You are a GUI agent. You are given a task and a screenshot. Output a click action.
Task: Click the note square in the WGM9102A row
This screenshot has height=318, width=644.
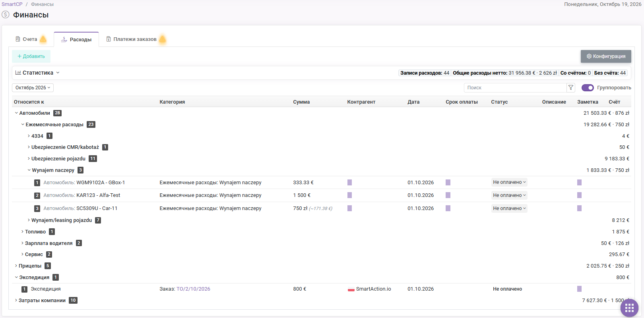click(x=579, y=183)
